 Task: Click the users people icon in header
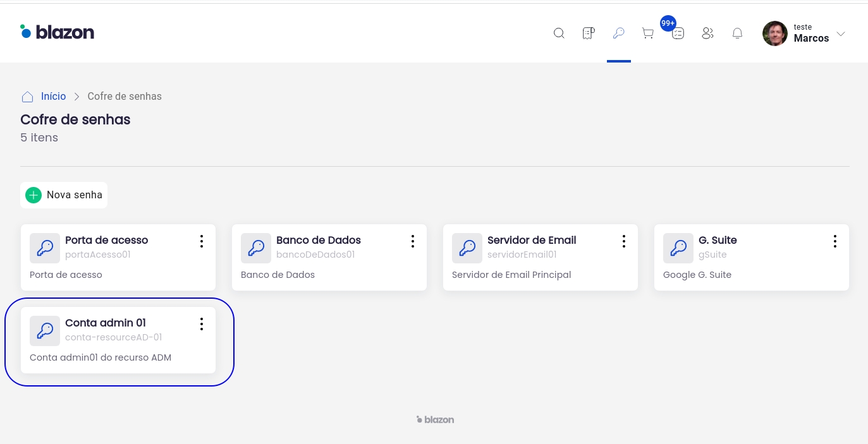707,33
